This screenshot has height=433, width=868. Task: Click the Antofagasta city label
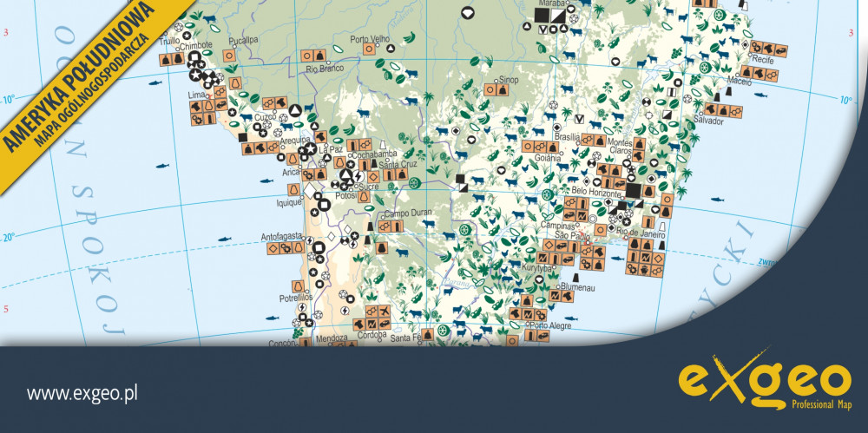click(x=281, y=236)
